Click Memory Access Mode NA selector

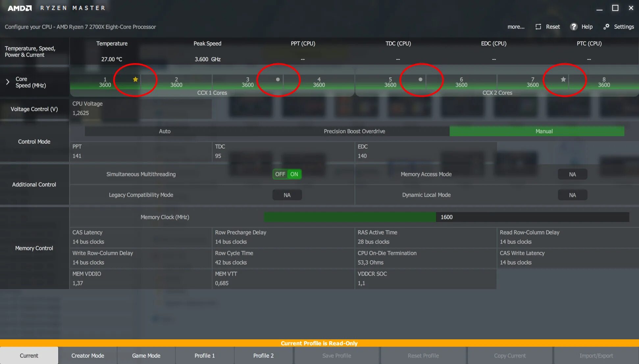(572, 174)
